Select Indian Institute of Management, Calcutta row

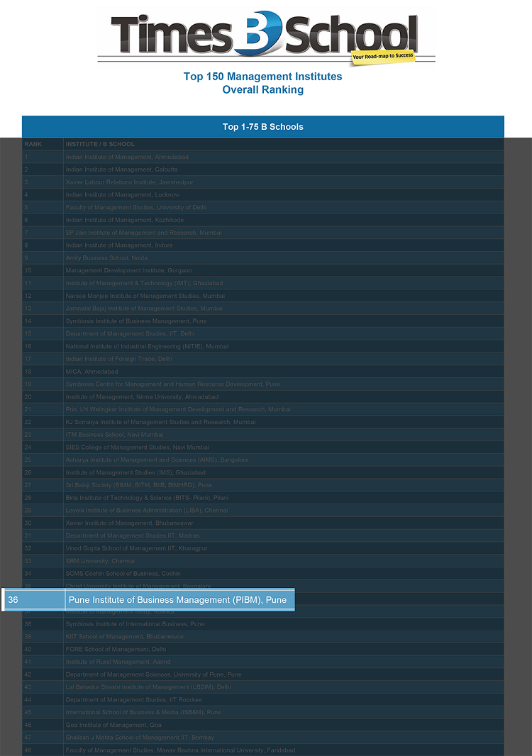(263, 169)
